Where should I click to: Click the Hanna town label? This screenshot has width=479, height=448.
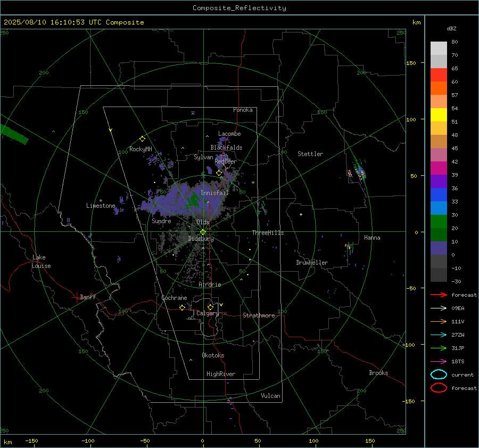click(x=372, y=238)
